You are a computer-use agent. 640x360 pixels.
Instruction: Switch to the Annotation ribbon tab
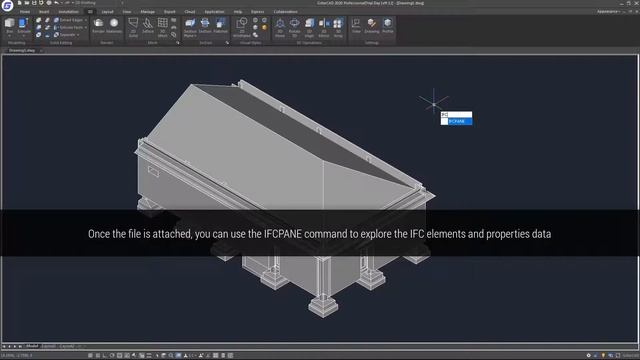[x=68, y=12]
